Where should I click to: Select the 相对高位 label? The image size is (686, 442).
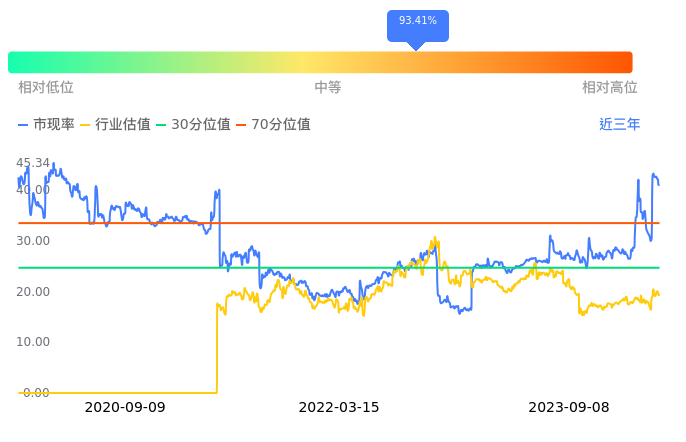click(x=610, y=88)
